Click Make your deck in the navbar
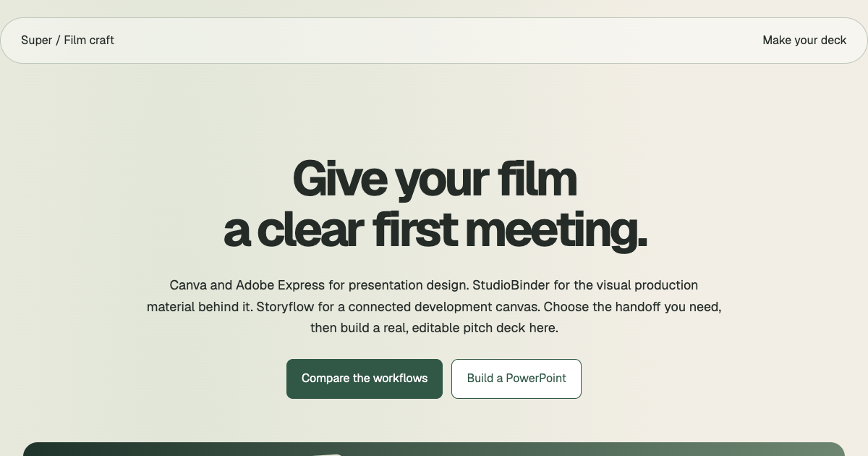This screenshot has width=868, height=456. (804, 41)
